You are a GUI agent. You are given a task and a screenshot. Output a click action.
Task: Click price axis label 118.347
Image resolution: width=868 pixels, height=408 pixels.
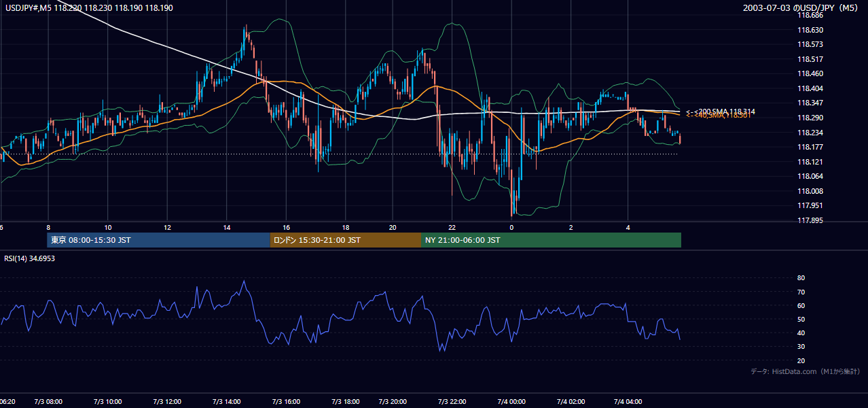(x=810, y=103)
